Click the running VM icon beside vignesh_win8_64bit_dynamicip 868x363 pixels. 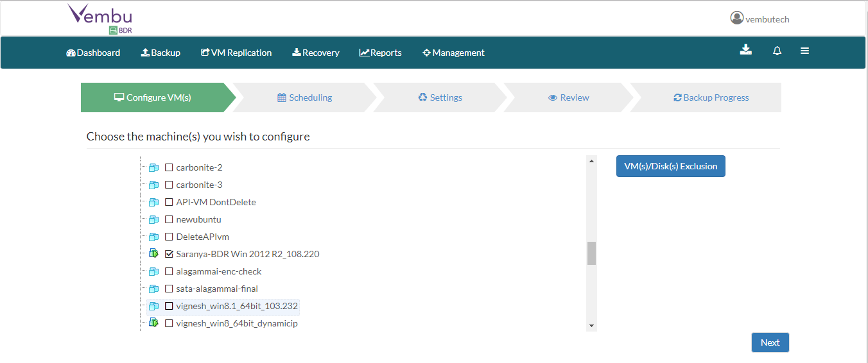[153, 323]
